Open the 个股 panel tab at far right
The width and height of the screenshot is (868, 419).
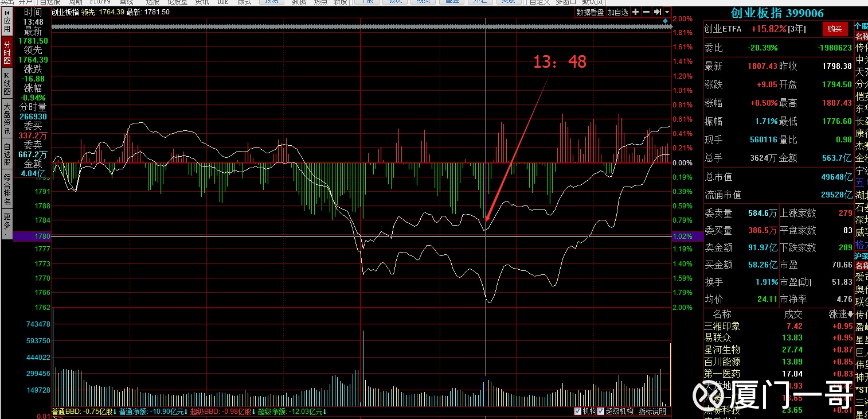click(x=861, y=25)
